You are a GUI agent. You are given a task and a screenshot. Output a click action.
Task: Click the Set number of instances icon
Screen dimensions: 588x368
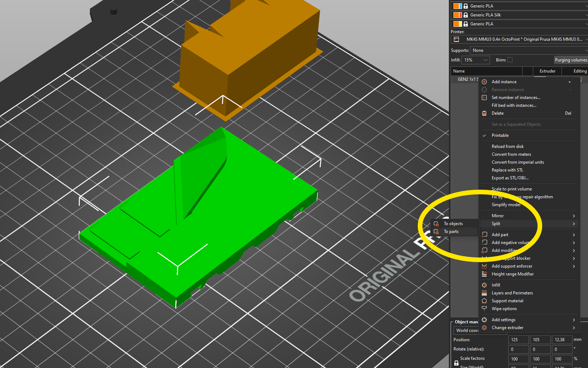484,98
